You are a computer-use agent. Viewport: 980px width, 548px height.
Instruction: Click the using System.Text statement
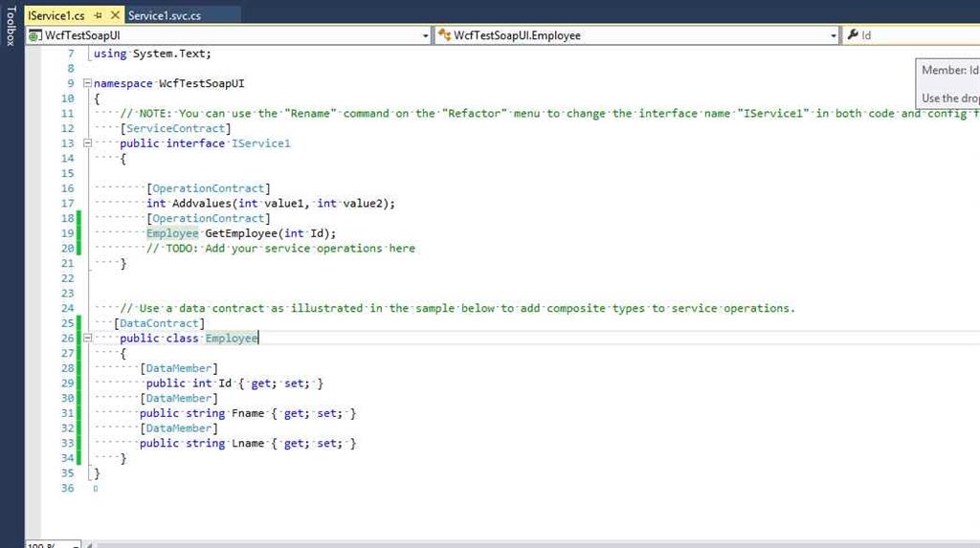point(152,54)
